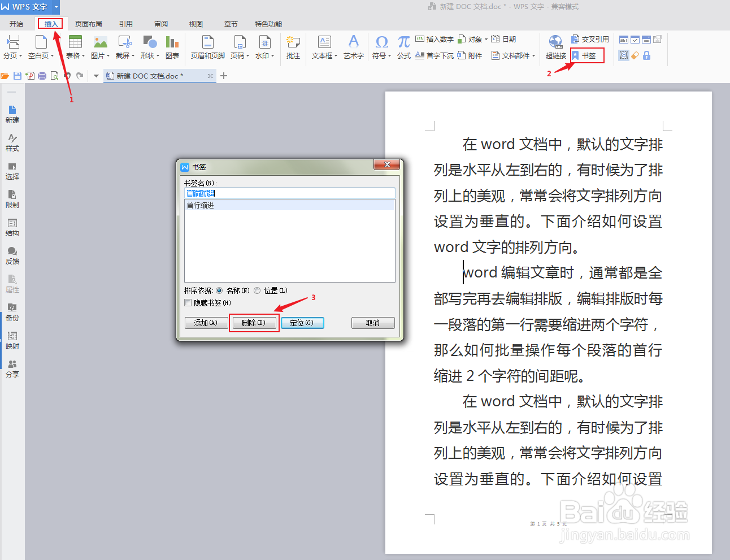
Task: Open the 特色功能 ribbon tab
Action: coord(268,24)
